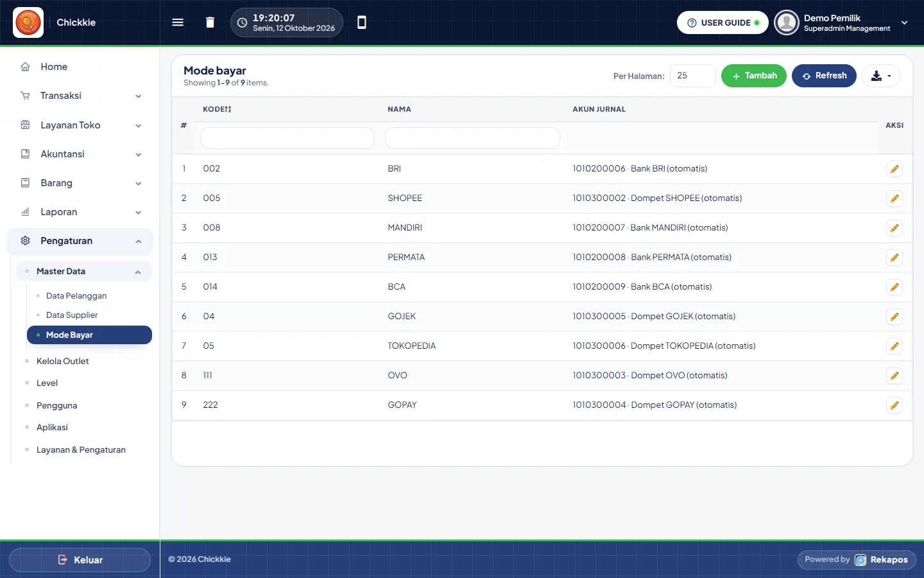Click the Keluar logout button
This screenshot has width=924, height=578.
[80, 560]
